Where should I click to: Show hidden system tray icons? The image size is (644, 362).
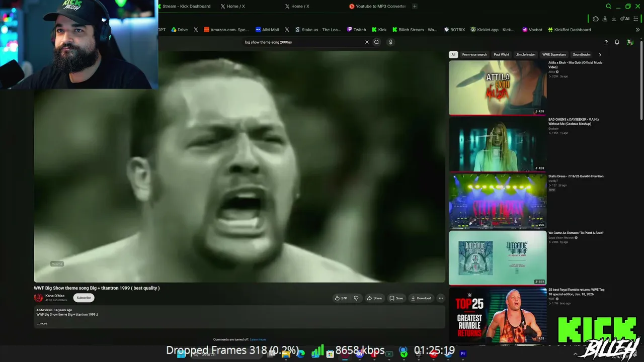click(x=576, y=354)
